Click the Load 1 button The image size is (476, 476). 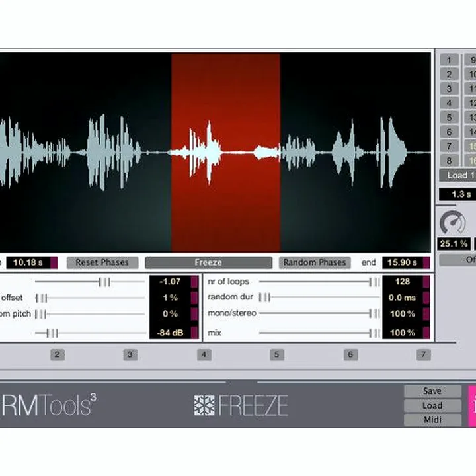click(x=457, y=175)
